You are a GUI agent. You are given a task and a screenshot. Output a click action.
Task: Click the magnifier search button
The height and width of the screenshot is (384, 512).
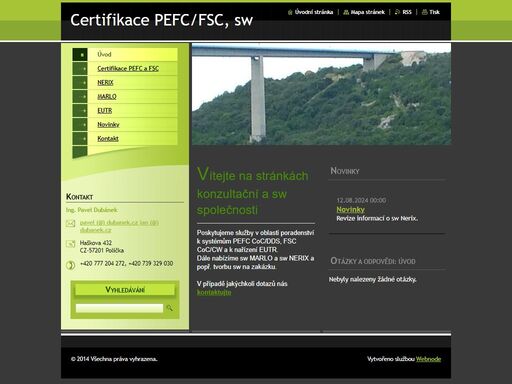point(169,308)
